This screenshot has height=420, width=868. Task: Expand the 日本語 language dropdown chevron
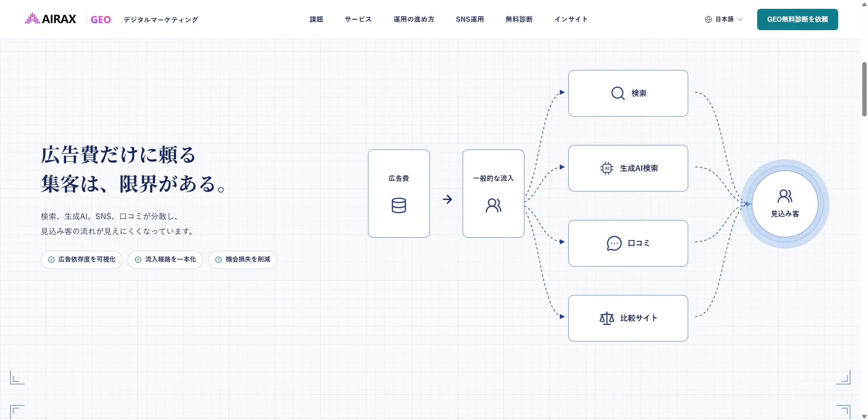[x=741, y=20]
